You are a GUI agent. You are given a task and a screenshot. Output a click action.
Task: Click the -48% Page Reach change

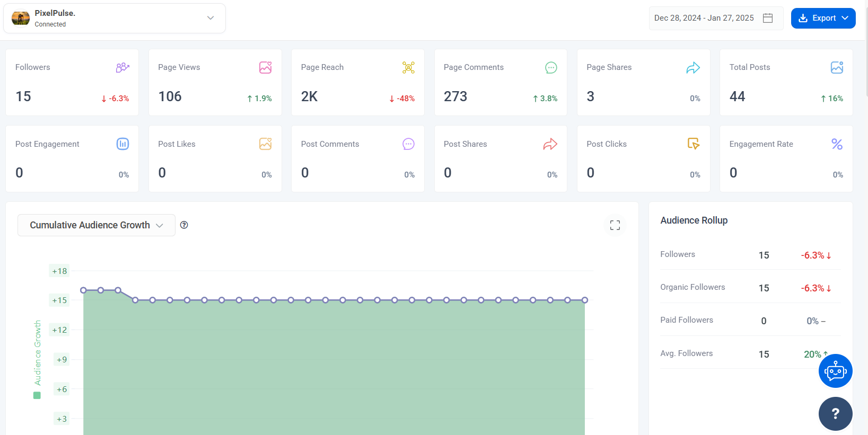[402, 99]
